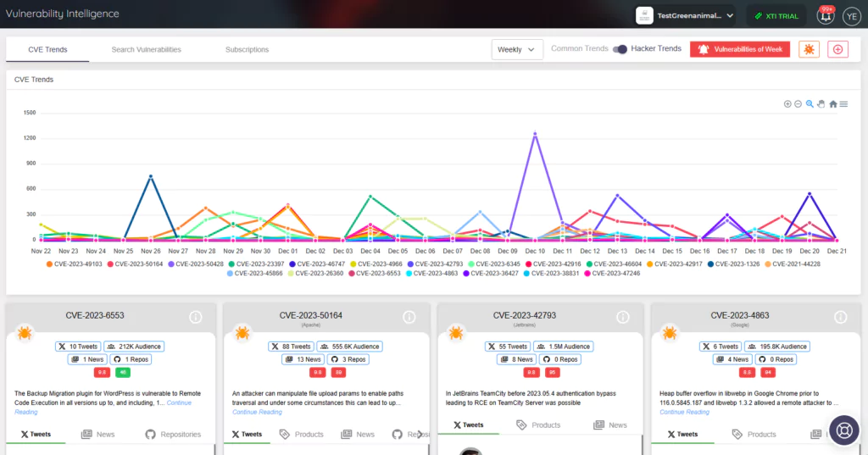Click the dark blue Nov 26 peak point
This screenshot has width=868, height=455.
[x=151, y=176]
